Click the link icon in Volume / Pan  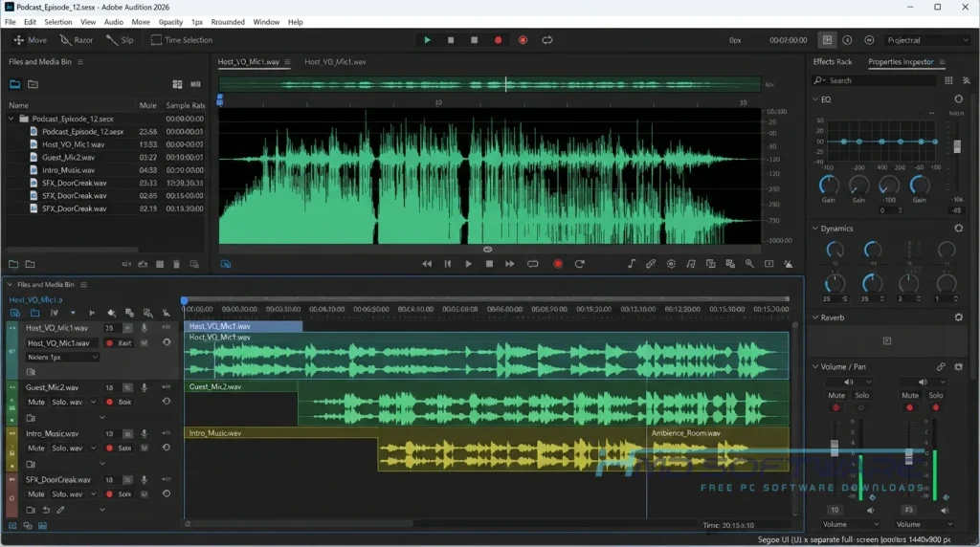pos(941,366)
